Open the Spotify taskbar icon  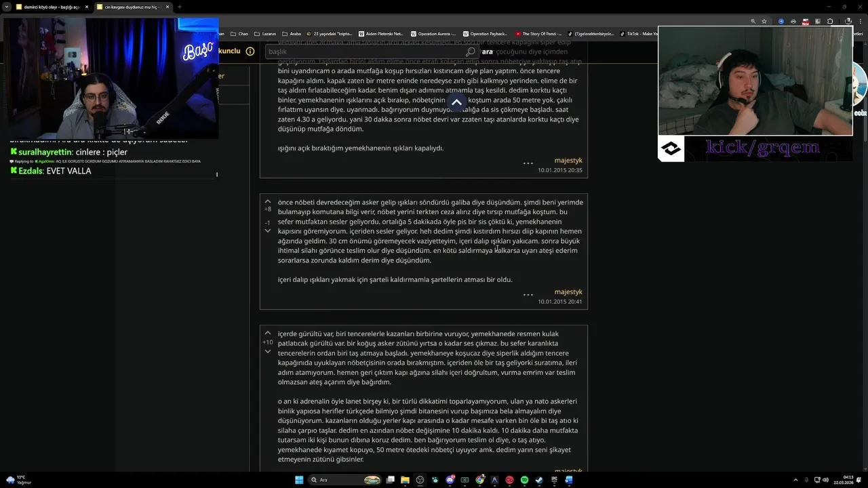(524, 480)
